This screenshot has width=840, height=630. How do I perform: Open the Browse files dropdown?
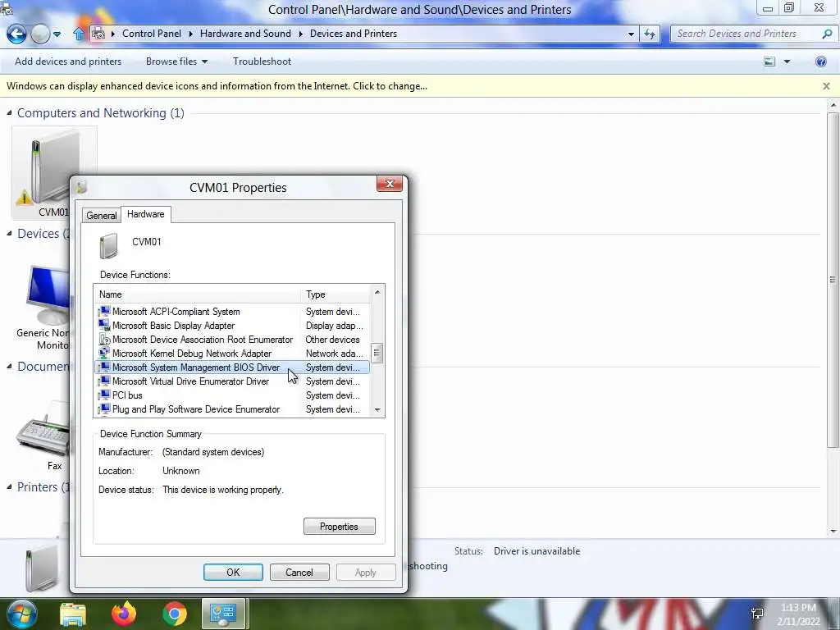177,62
